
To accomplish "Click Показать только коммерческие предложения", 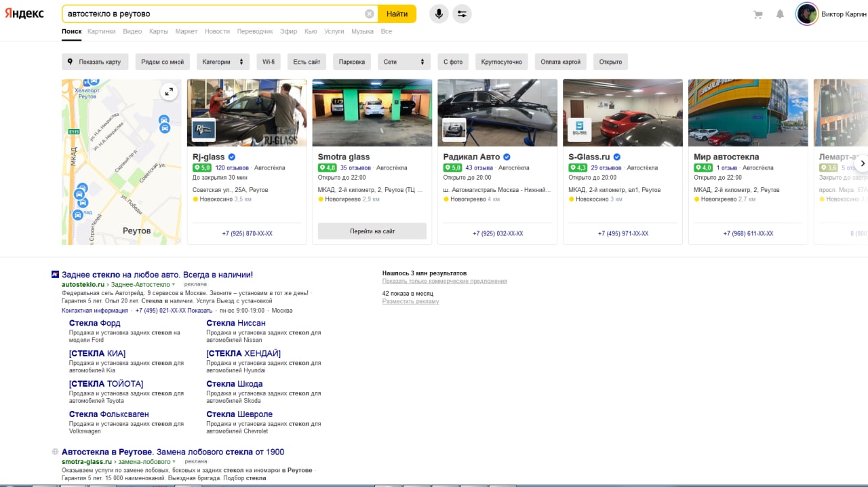I will (445, 281).
